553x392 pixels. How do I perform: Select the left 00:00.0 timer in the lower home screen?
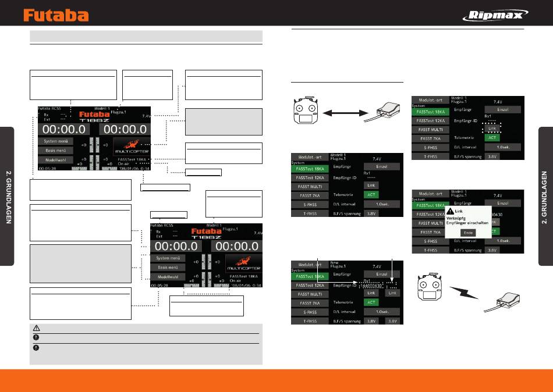coord(176,247)
